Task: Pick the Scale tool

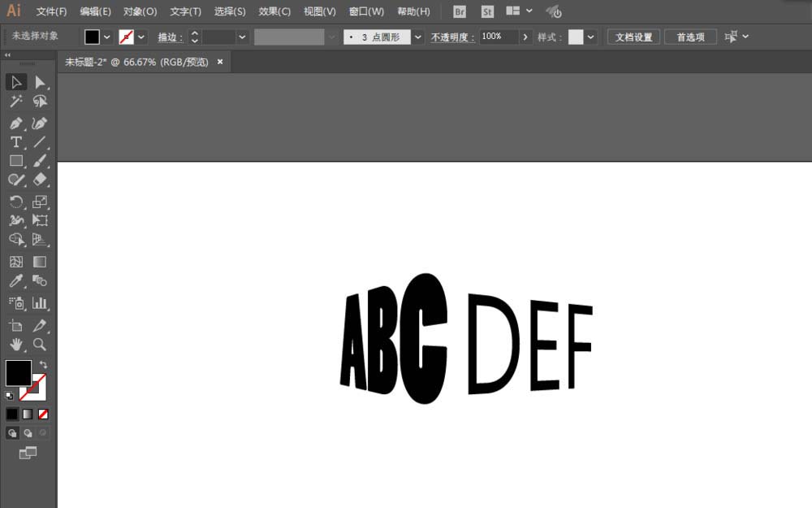Action: pos(40,202)
